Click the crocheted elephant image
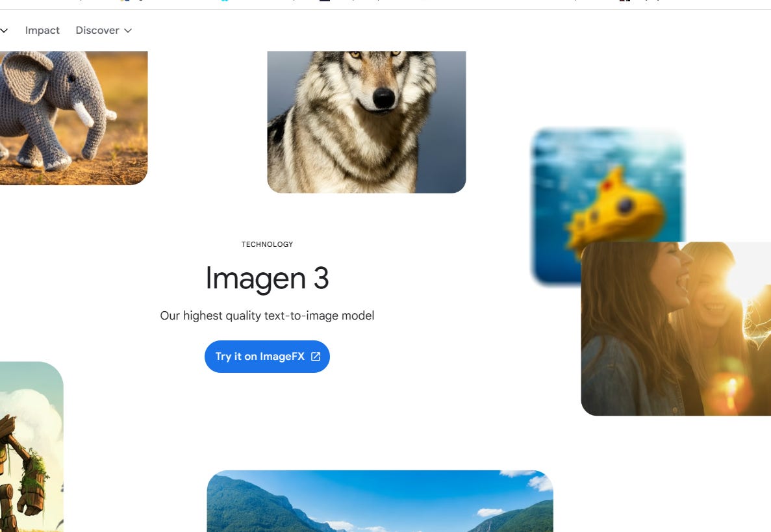Viewport: 771px width, 532px height. point(74,118)
